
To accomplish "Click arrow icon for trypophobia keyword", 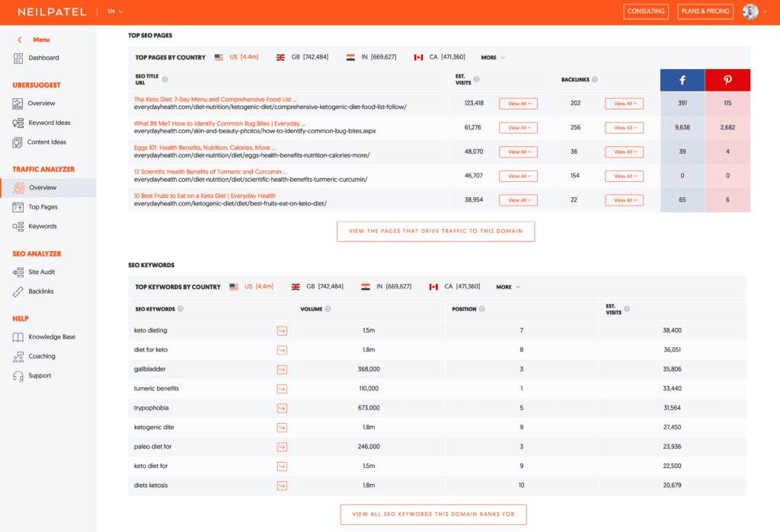I will click(282, 408).
